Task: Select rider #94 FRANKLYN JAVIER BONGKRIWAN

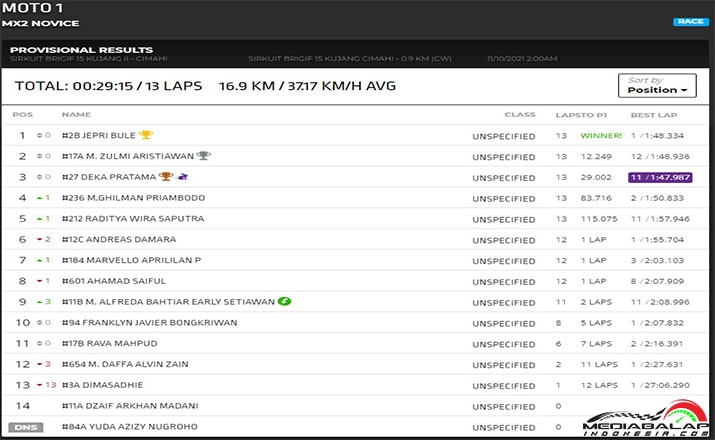Action: 150,322
